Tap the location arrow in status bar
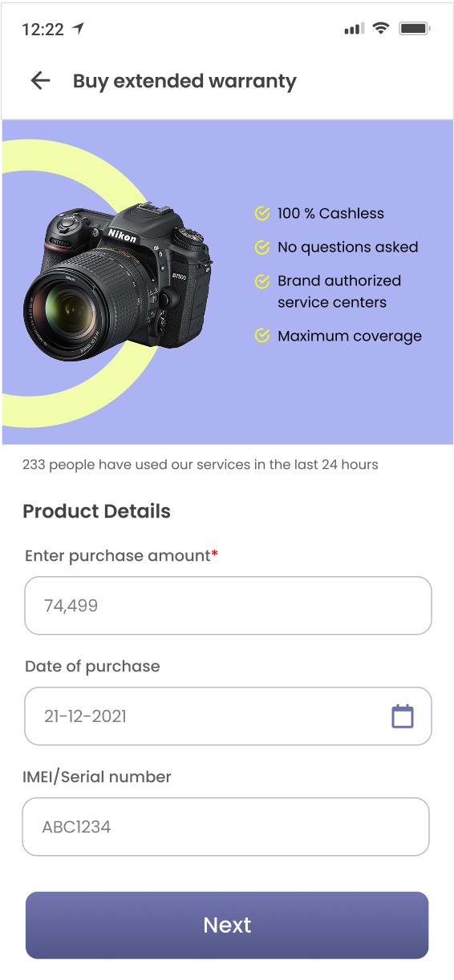 78,29
